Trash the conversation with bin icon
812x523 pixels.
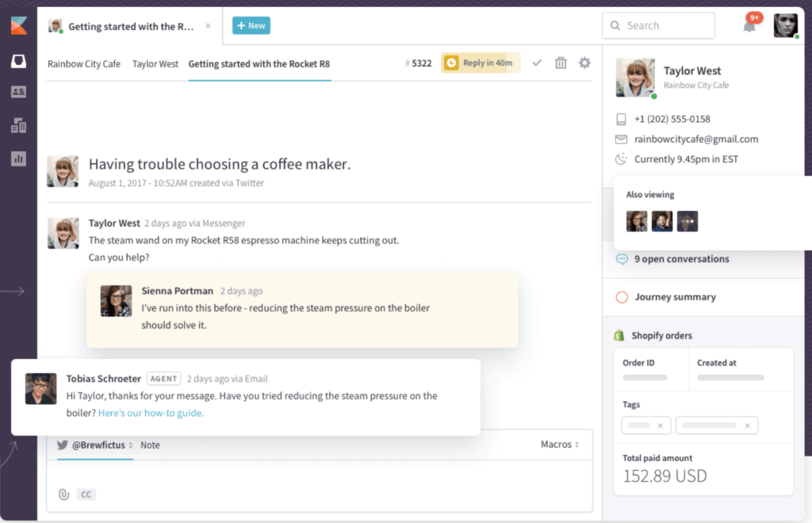pos(561,63)
